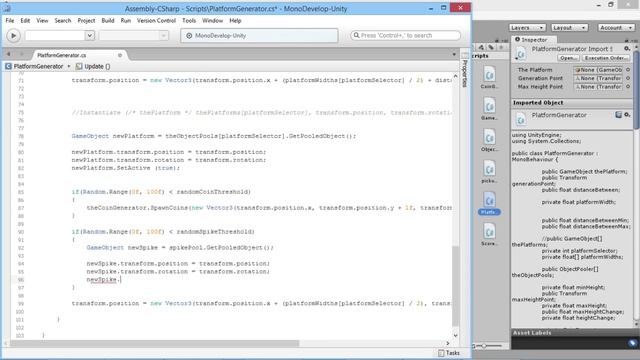Screen dimensions: 640x360
Task: Open the document tab list dropdown arrow
Action: tap(454, 54)
